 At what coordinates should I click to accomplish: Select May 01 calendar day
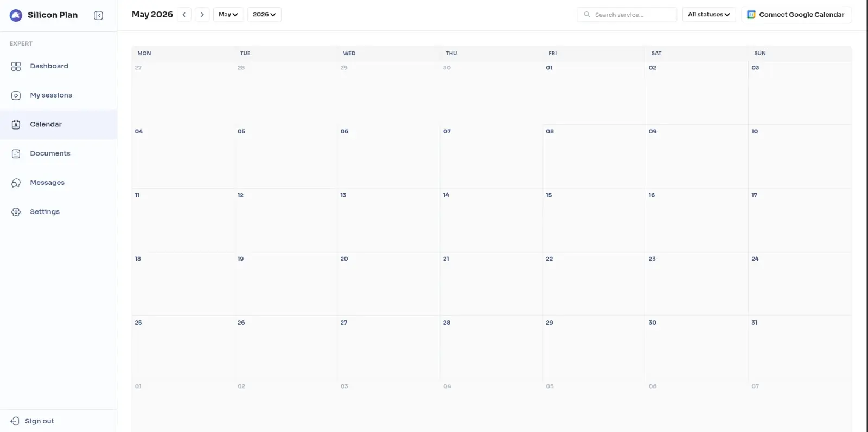(594, 93)
